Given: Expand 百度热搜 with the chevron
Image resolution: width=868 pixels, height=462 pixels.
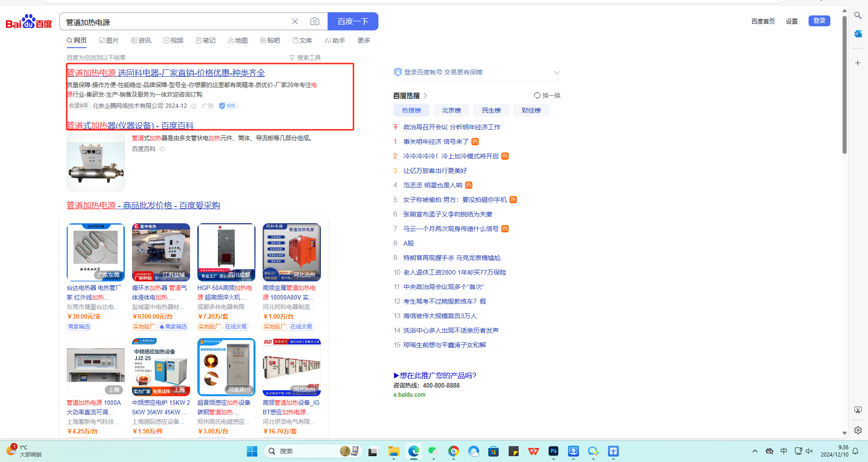Looking at the screenshot, I should point(426,96).
